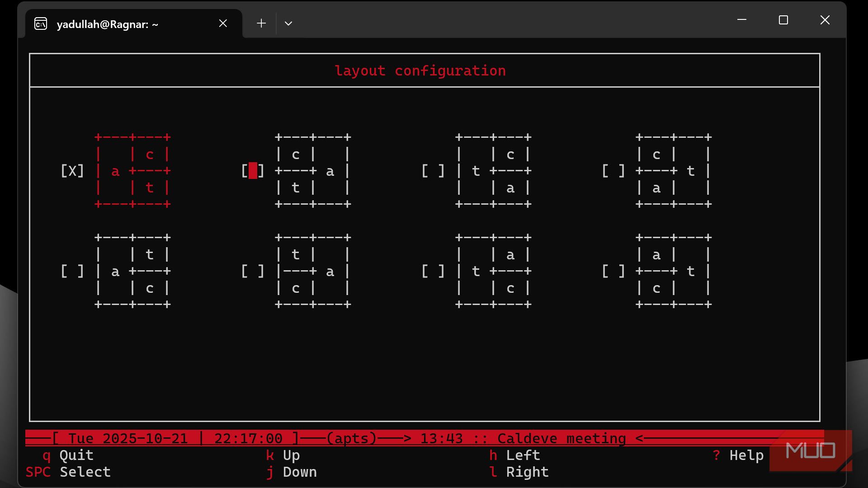The image size is (868, 488).
Task: Select the highlighted second layout checkbox
Action: click(x=253, y=171)
